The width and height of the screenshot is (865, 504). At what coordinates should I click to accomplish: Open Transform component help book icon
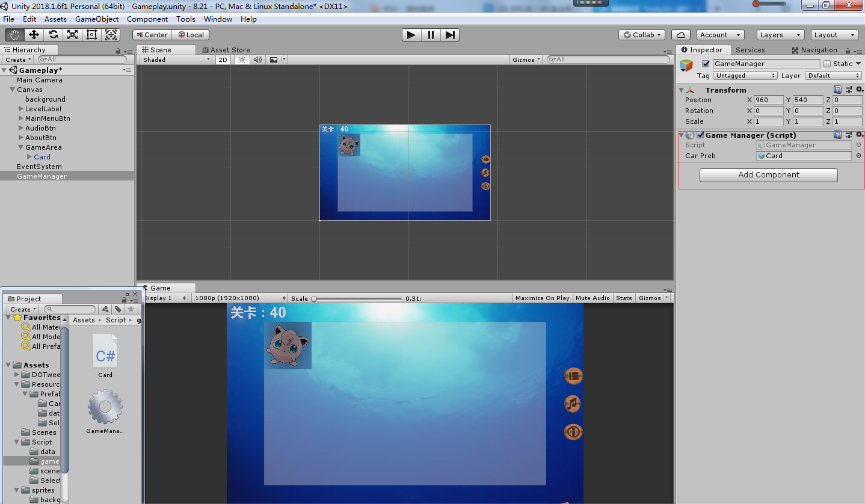pyautogui.click(x=838, y=90)
